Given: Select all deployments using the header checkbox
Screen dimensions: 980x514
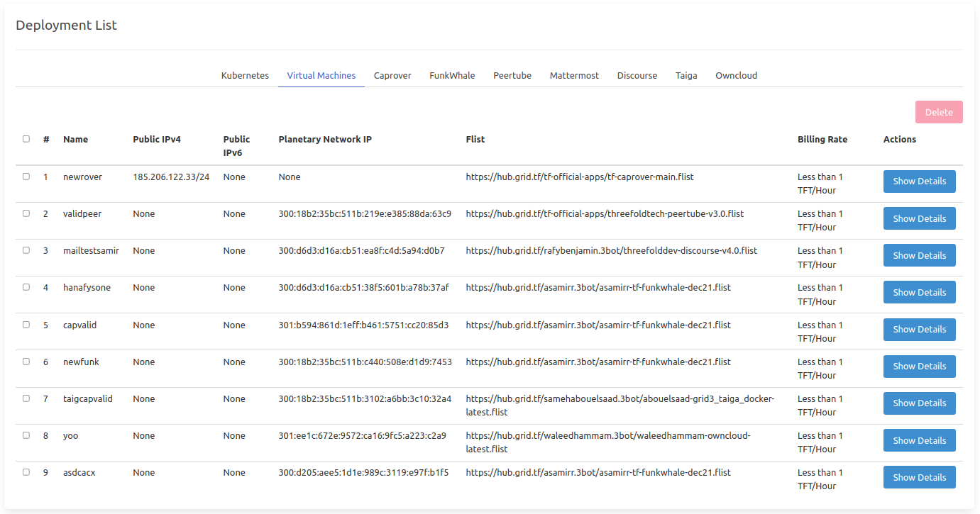Looking at the screenshot, I should click(x=26, y=139).
